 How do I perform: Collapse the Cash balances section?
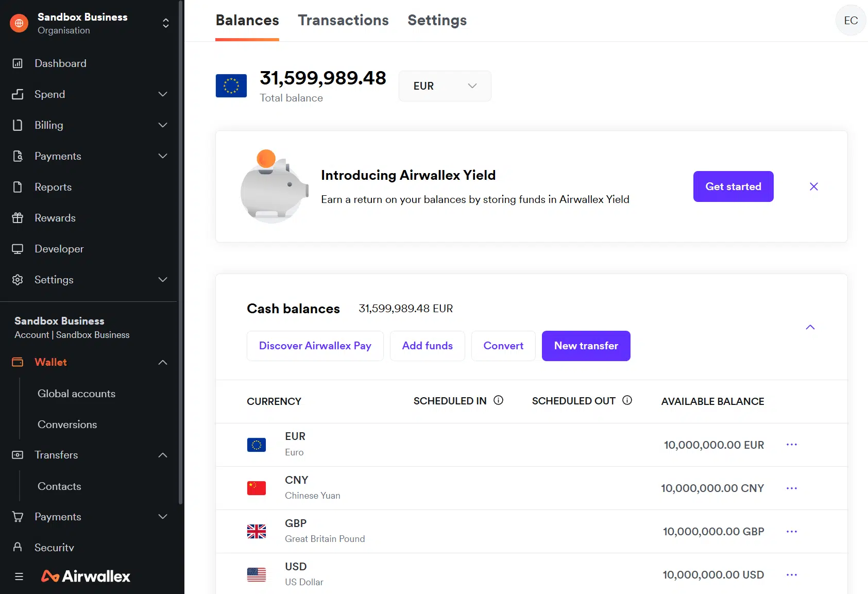810,327
